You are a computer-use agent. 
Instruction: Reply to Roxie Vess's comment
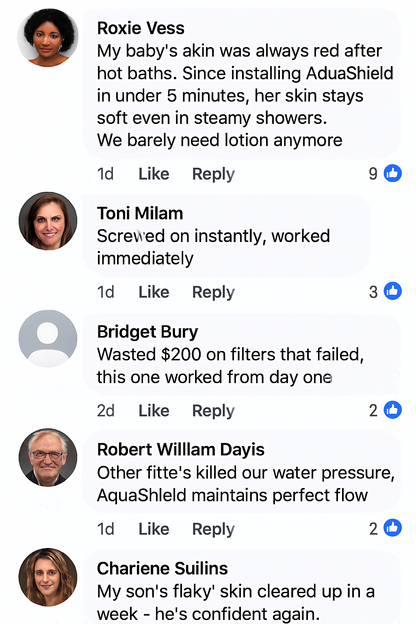pyautogui.click(x=213, y=174)
